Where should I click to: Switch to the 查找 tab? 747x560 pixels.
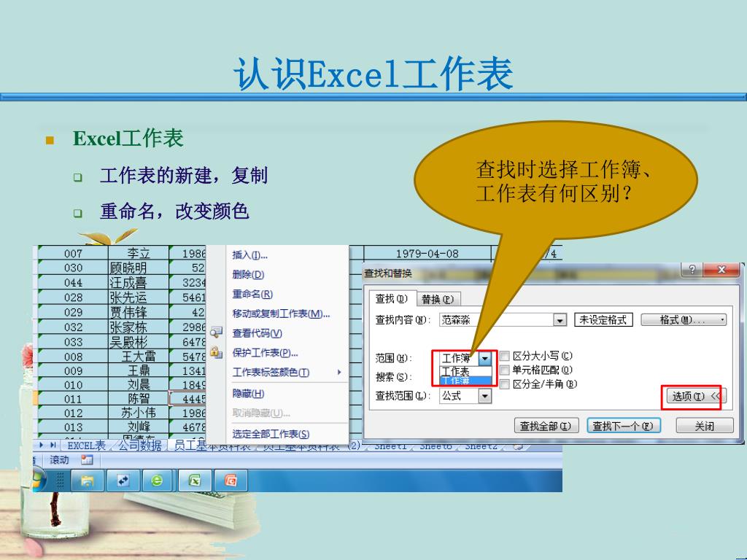tap(392, 298)
